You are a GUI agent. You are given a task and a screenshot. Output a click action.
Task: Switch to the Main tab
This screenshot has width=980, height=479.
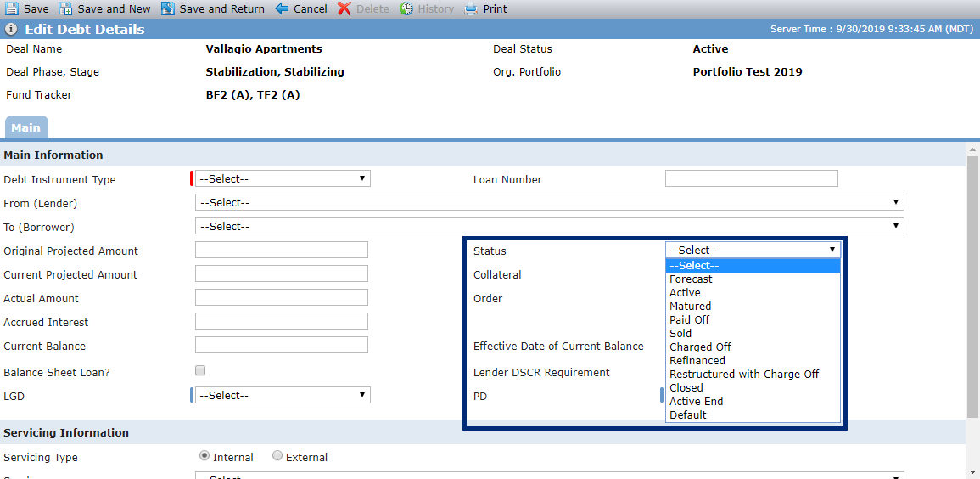[26, 127]
